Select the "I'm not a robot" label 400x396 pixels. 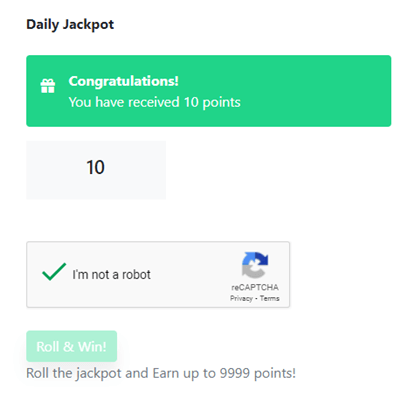coord(111,275)
